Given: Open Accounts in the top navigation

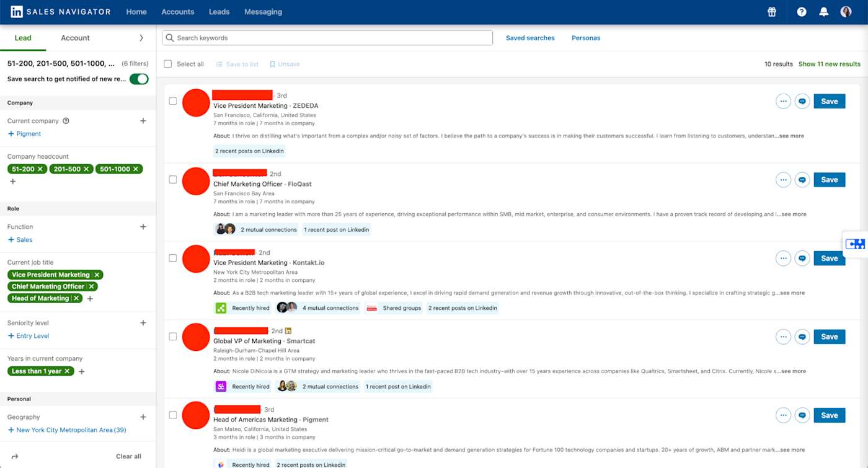Looking at the screenshot, I should pos(178,12).
